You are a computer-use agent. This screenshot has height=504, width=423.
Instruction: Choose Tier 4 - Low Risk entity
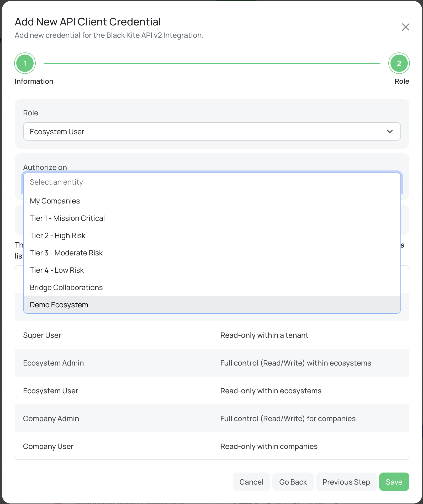(x=57, y=270)
